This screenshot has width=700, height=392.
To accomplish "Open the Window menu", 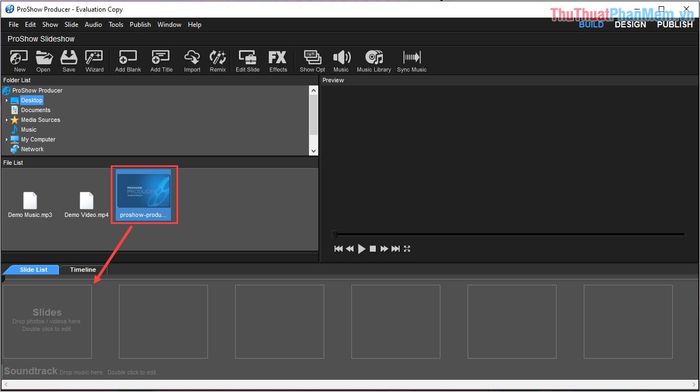I will click(x=169, y=25).
